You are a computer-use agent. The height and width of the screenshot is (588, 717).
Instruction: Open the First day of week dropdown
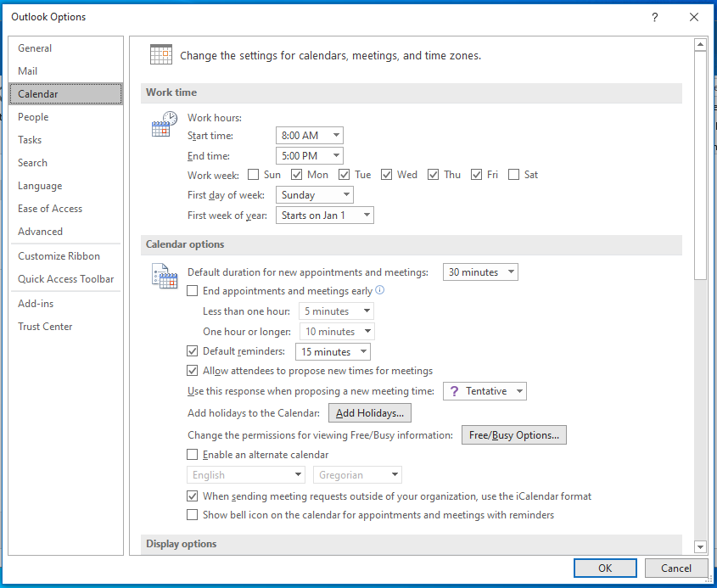[x=315, y=195]
